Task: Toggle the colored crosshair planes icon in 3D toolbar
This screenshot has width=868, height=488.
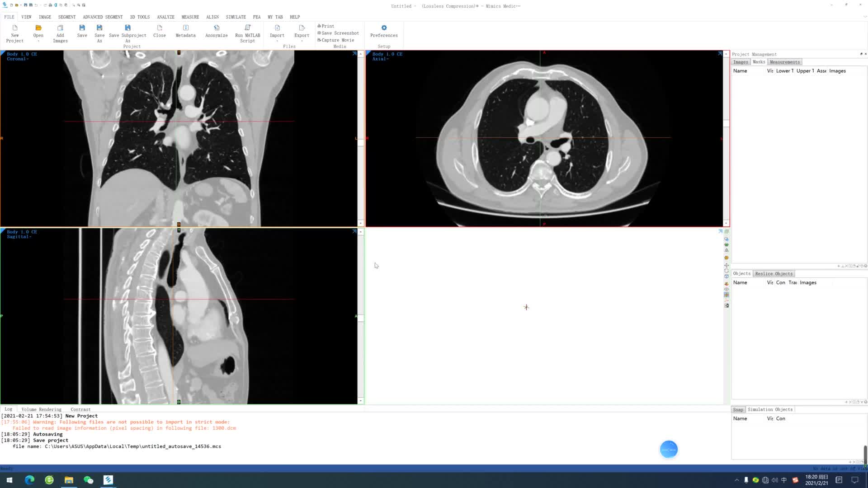Action: pos(726,295)
